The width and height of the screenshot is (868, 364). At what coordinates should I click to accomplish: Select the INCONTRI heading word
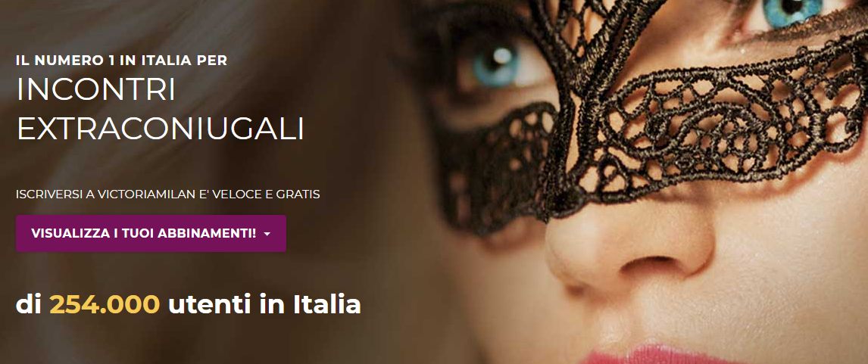click(95, 90)
